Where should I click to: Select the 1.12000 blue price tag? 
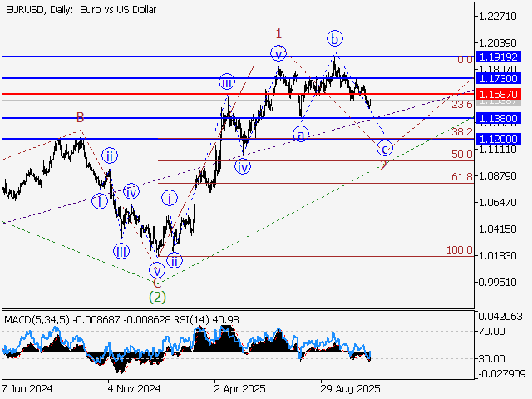click(499, 139)
